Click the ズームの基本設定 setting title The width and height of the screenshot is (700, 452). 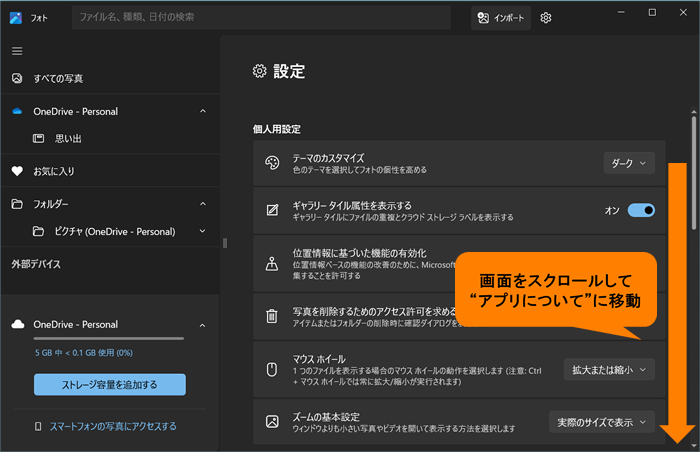326,417
